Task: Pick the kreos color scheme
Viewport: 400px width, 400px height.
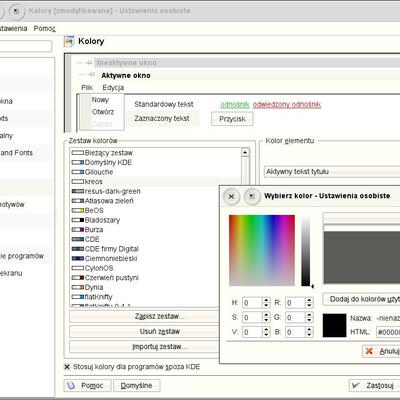Action: click(x=155, y=182)
